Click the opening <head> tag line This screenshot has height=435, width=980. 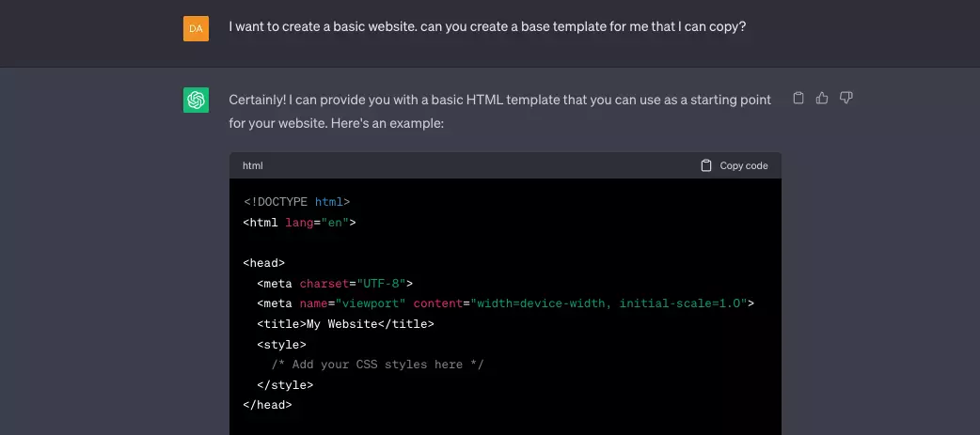(x=263, y=263)
